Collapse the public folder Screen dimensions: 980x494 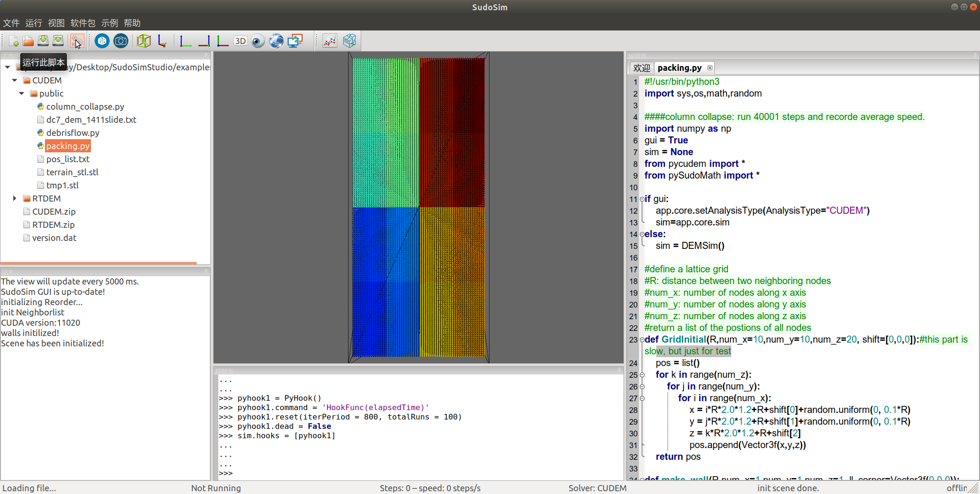pos(22,93)
